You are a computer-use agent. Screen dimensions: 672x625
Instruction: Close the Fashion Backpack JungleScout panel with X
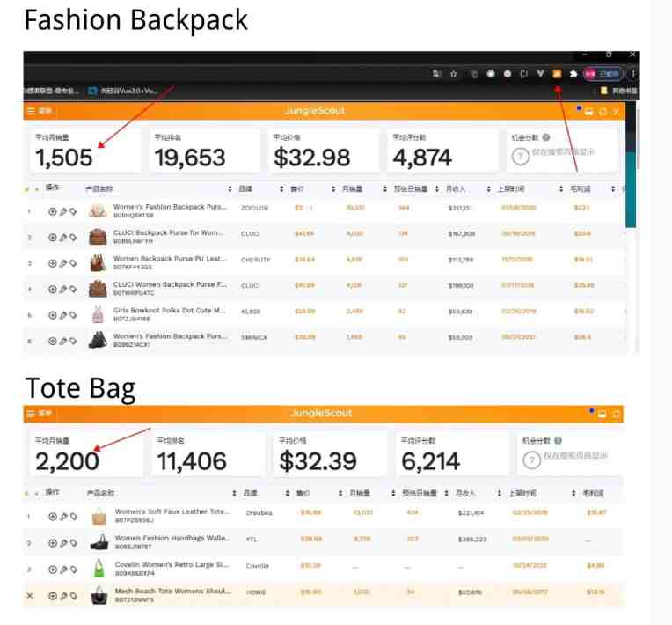[616, 112]
